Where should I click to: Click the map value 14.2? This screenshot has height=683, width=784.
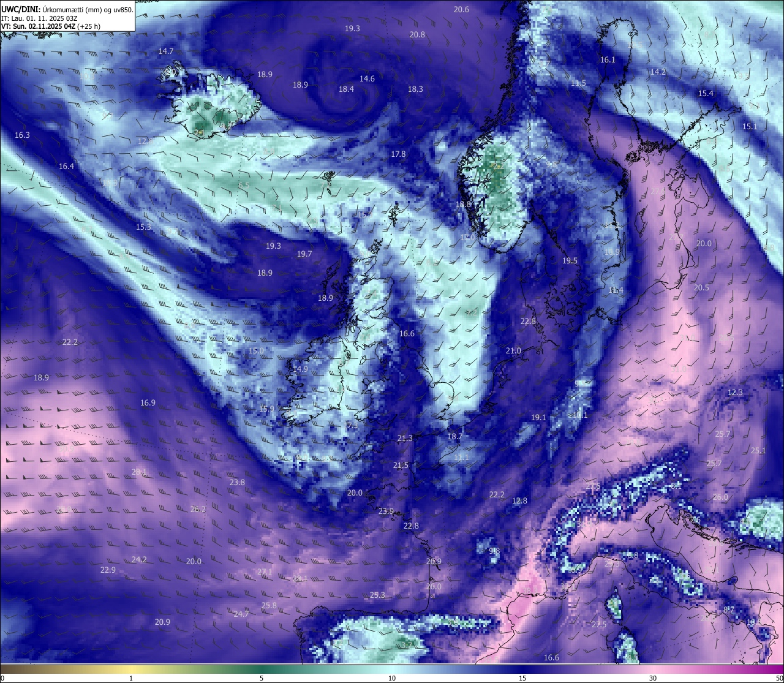point(658,72)
